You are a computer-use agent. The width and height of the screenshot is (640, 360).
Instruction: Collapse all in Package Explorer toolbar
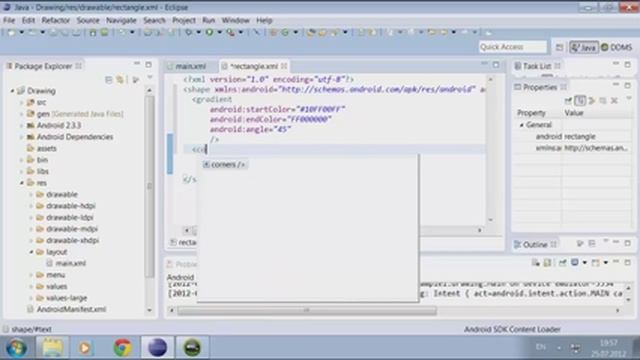pyautogui.click(x=109, y=80)
